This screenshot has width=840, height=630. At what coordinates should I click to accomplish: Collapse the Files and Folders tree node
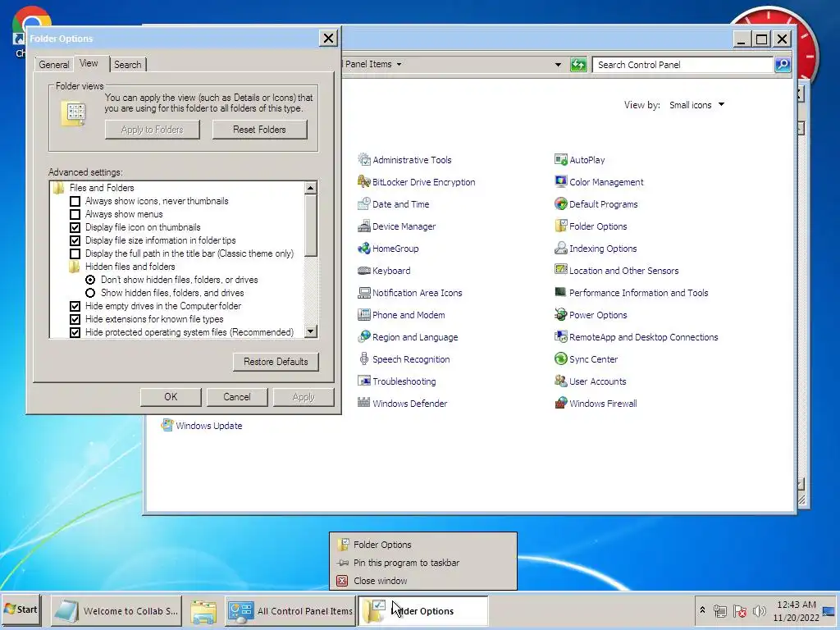pos(58,188)
